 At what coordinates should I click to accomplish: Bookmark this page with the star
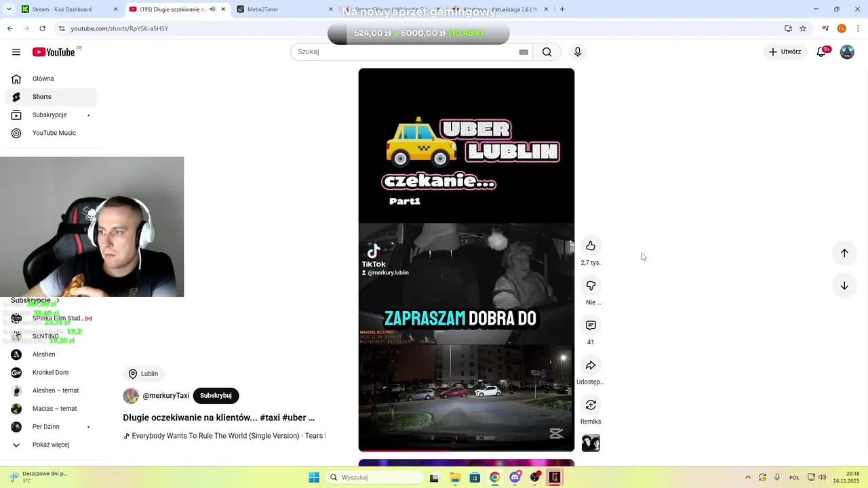tap(803, 28)
